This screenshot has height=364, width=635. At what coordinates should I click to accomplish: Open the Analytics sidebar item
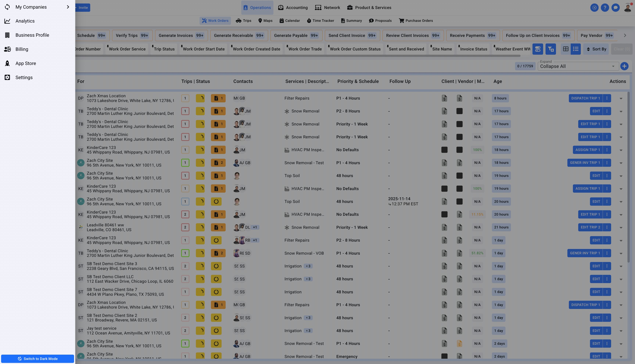tap(25, 21)
